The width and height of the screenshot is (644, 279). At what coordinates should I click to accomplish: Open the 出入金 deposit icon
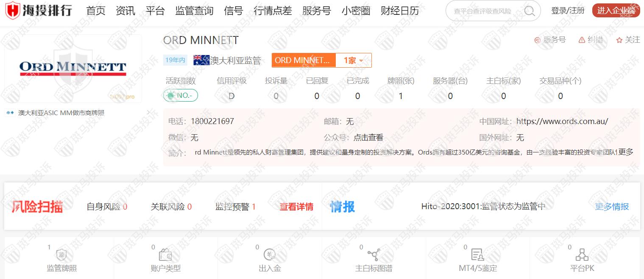[270, 255]
